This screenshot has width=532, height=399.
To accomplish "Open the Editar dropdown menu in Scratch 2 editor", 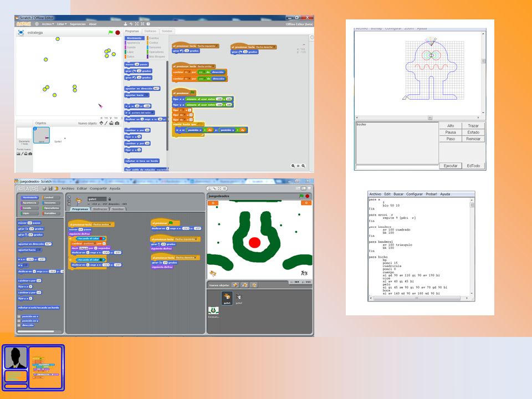I will pyautogui.click(x=62, y=24).
